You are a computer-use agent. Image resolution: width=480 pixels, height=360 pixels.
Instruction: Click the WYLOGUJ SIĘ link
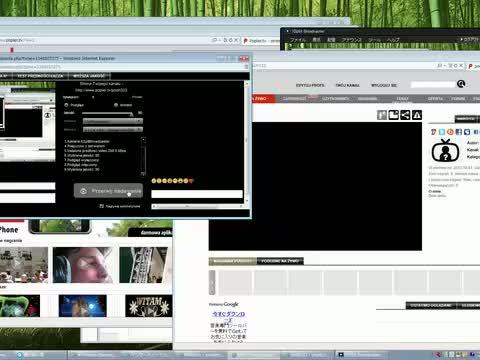tap(384, 86)
